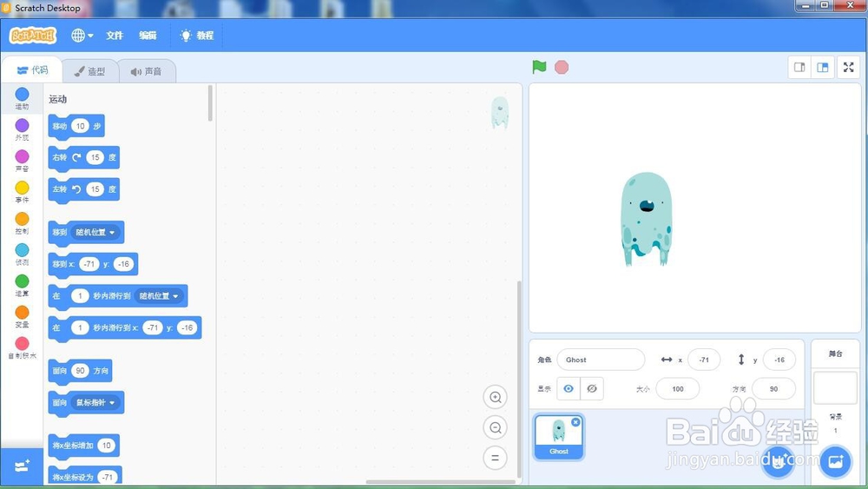
Task: Click the workspace horizontal scrollbar
Action: (440, 482)
